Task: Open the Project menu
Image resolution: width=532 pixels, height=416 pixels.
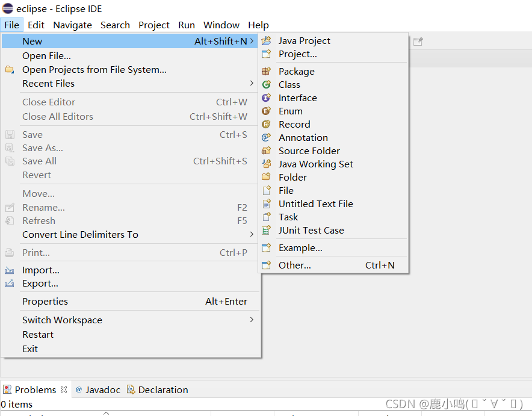Action: [x=153, y=25]
